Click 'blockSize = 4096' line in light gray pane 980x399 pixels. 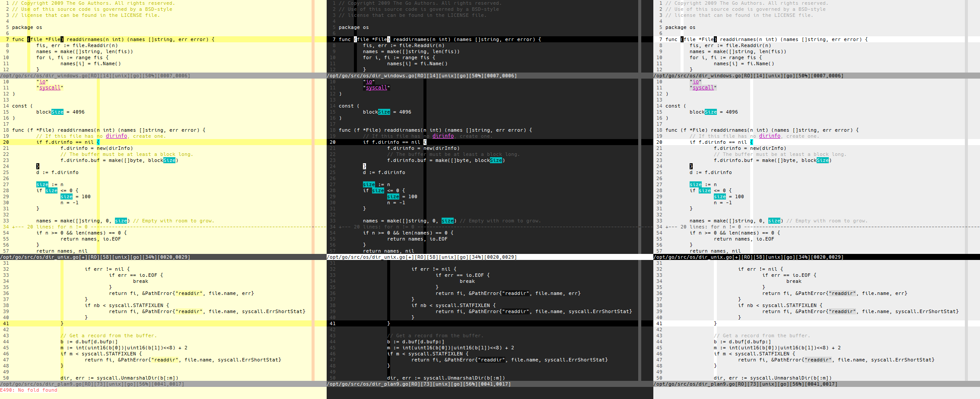click(714, 112)
